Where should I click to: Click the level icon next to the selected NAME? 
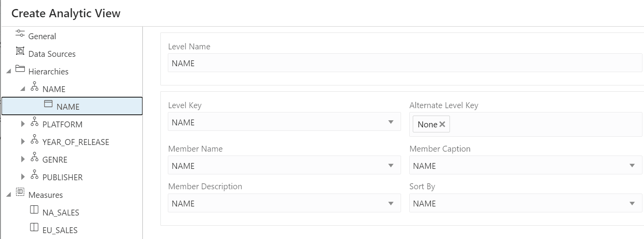click(x=48, y=104)
